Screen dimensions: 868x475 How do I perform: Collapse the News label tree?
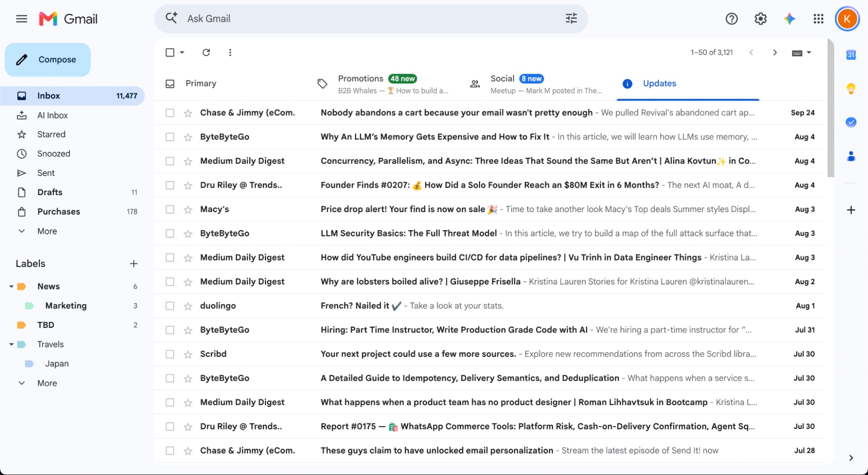point(11,286)
